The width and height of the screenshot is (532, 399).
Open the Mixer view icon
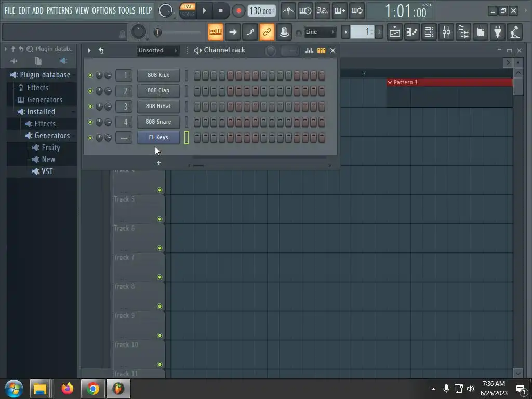[446, 32]
